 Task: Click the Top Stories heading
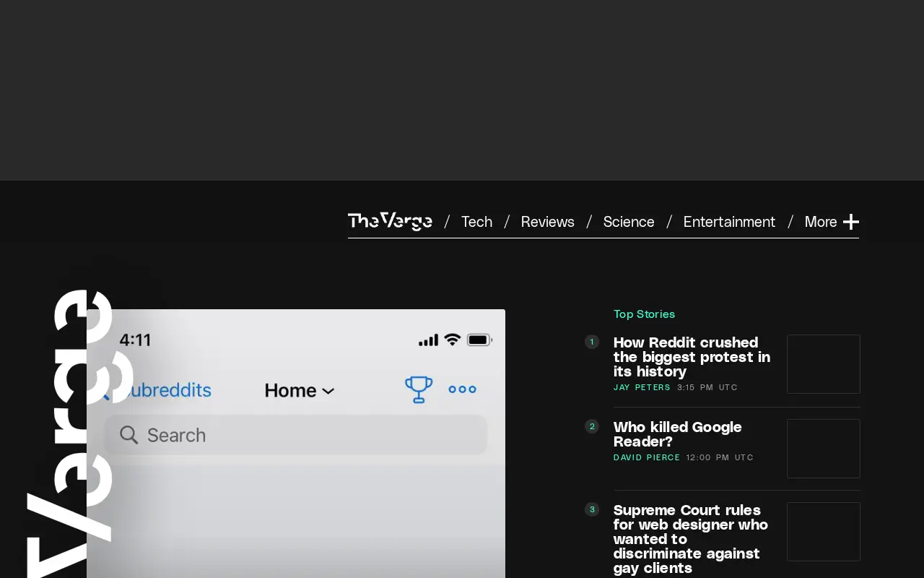(644, 314)
